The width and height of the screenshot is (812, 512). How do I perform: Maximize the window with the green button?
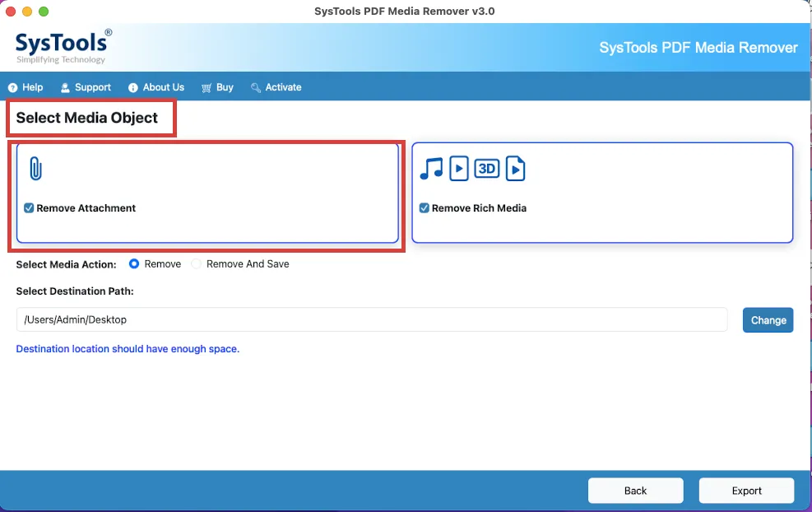(x=44, y=12)
